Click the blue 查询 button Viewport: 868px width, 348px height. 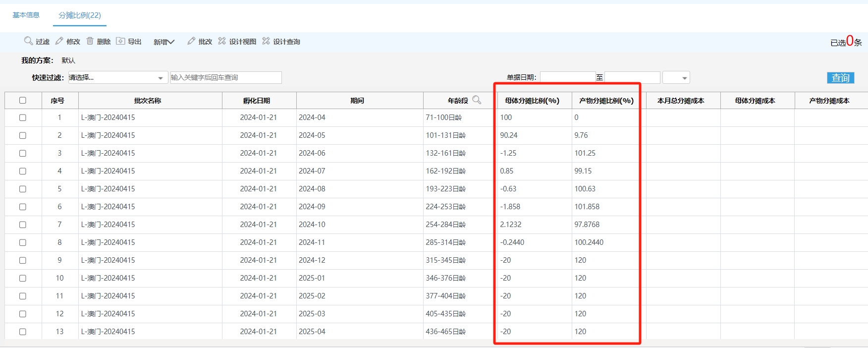pyautogui.click(x=840, y=78)
